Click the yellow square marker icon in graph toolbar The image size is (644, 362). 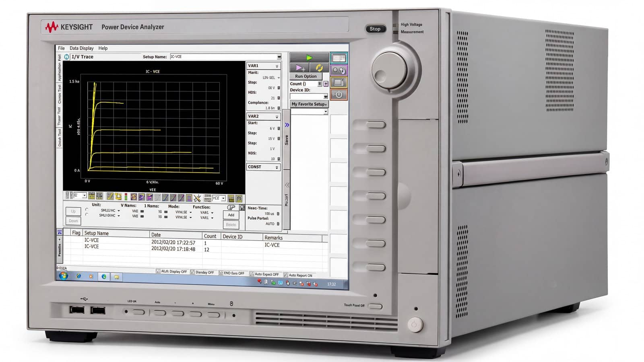pyautogui.click(x=118, y=196)
